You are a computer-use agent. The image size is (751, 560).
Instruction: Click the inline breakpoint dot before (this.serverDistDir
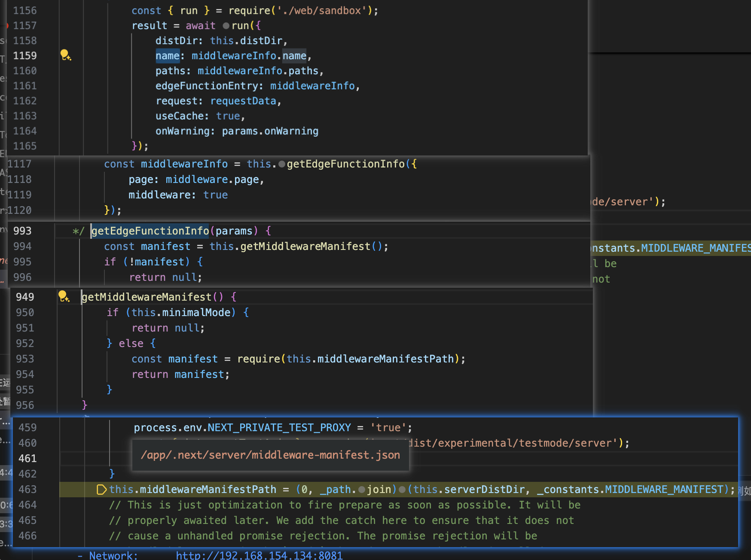click(x=402, y=490)
